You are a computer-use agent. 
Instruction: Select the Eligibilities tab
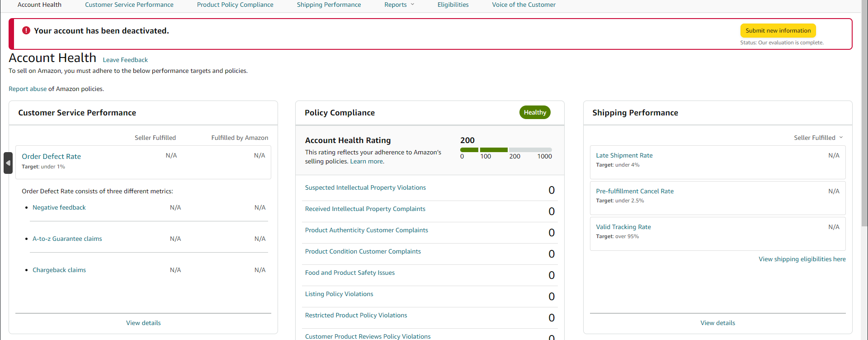[x=453, y=5]
